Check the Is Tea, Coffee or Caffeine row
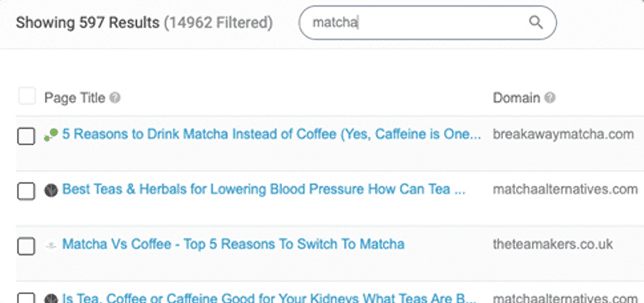 26,298
